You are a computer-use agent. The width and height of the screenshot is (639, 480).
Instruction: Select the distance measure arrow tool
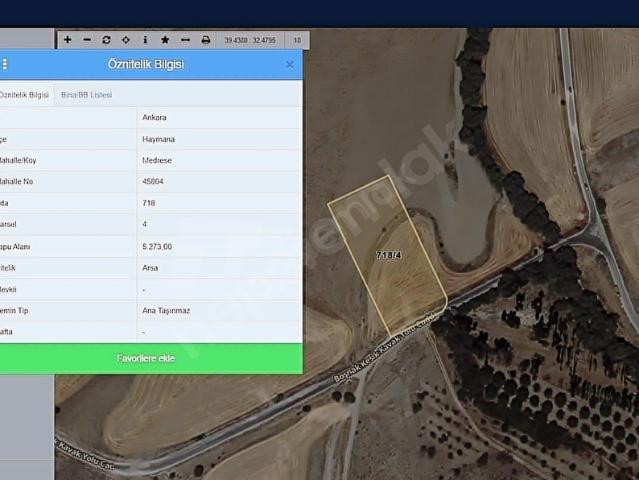tap(185, 40)
